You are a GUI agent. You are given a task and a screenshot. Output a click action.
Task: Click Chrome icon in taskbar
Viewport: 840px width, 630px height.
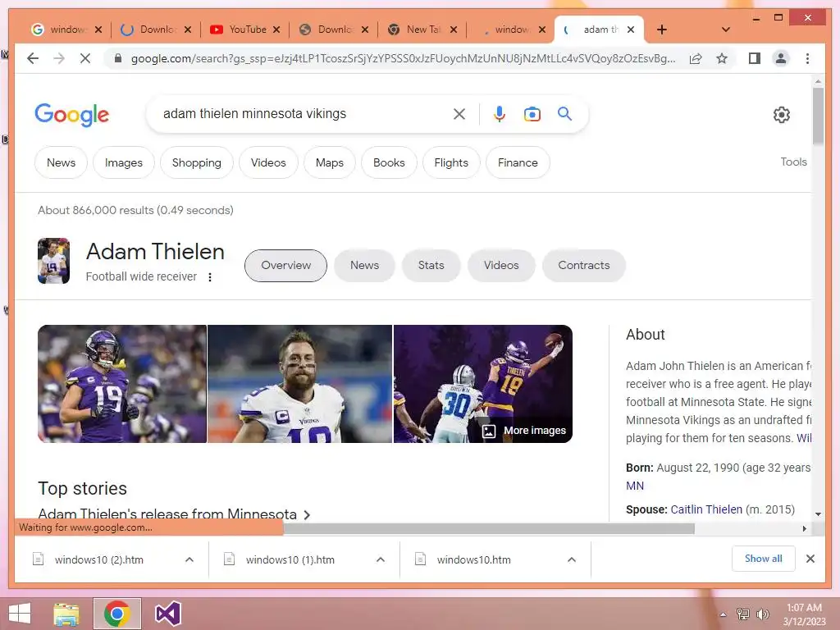pyautogui.click(x=117, y=614)
